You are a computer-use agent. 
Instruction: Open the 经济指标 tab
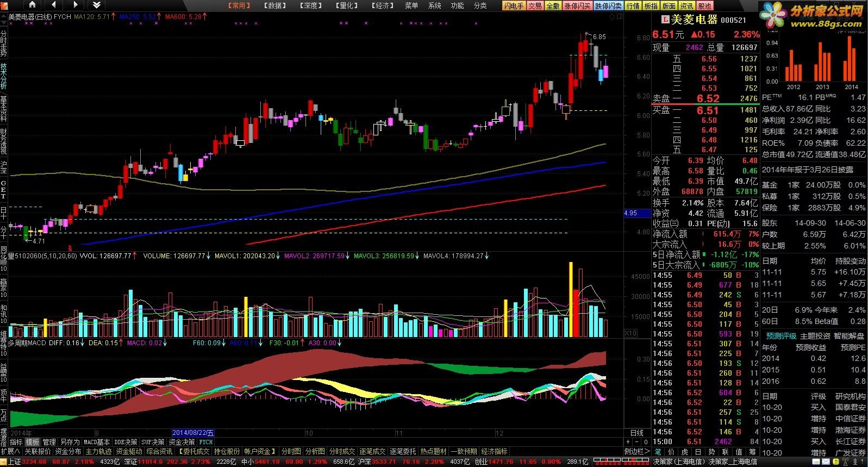coord(494,451)
